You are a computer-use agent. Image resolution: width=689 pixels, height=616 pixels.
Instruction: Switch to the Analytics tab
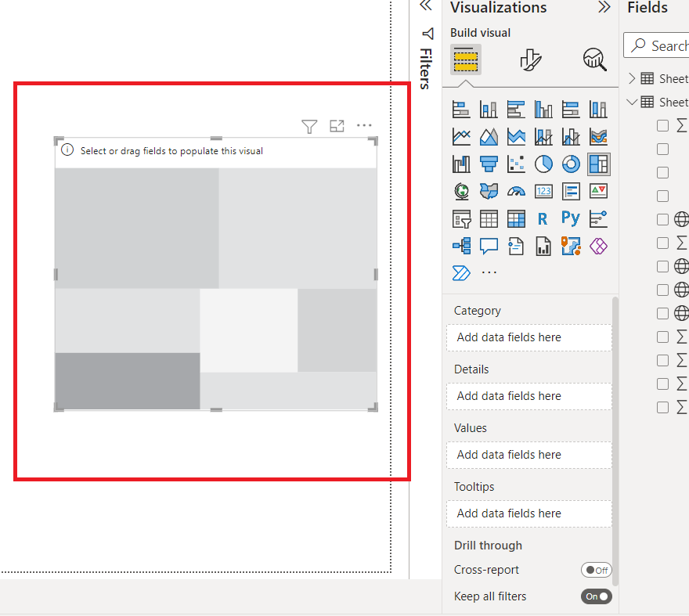click(594, 59)
